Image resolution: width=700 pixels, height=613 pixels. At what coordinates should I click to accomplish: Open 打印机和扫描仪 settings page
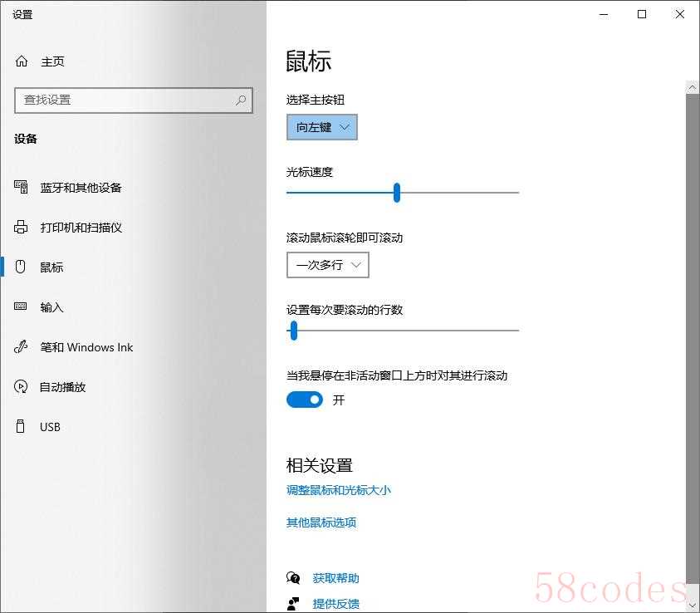tap(81, 228)
